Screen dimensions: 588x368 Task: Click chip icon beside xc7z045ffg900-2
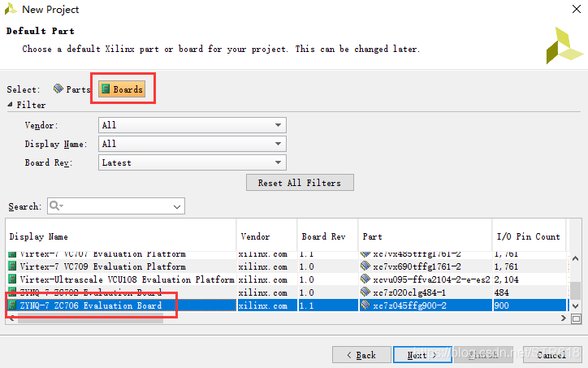(365, 305)
